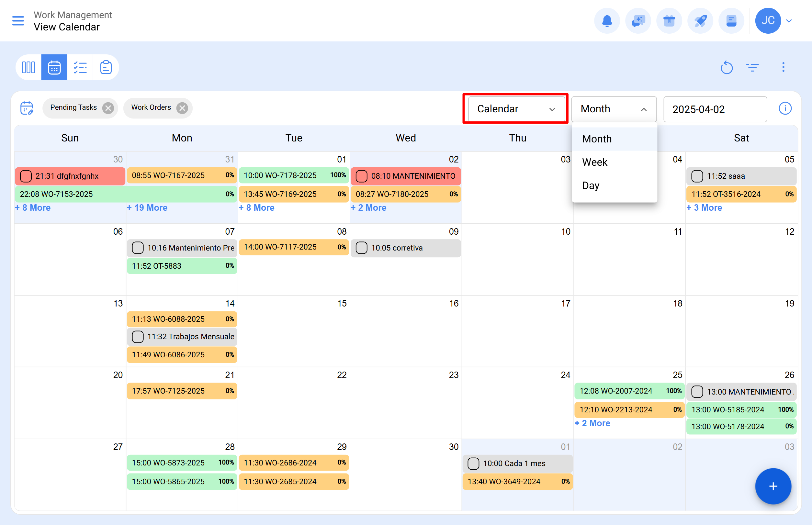Open the gift box icon

pyautogui.click(x=669, y=21)
